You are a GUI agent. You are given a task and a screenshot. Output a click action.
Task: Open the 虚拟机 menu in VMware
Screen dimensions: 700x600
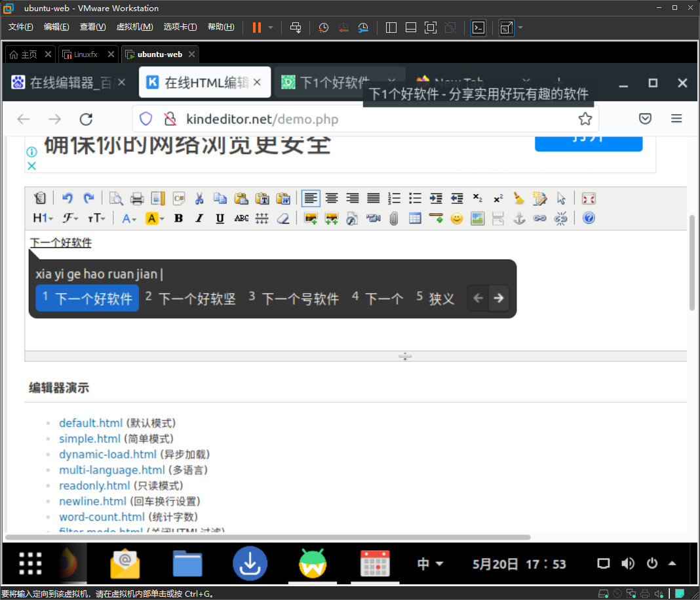[x=134, y=27]
